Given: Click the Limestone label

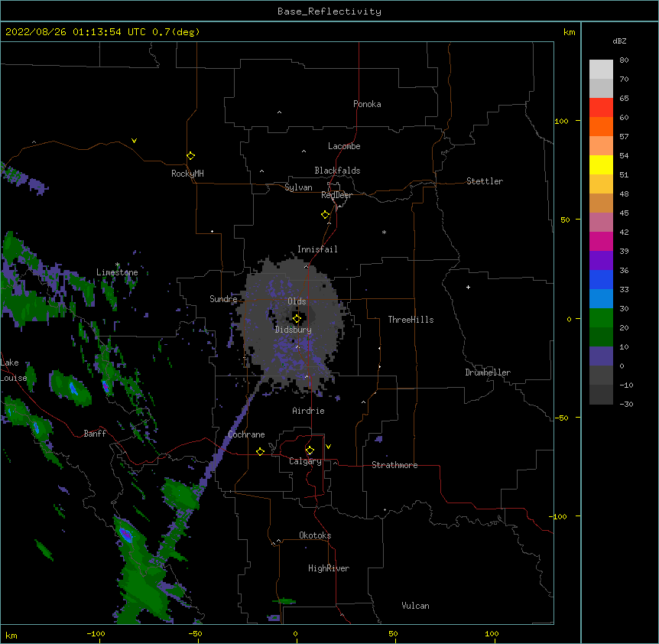Looking at the screenshot, I should pos(117,272).
